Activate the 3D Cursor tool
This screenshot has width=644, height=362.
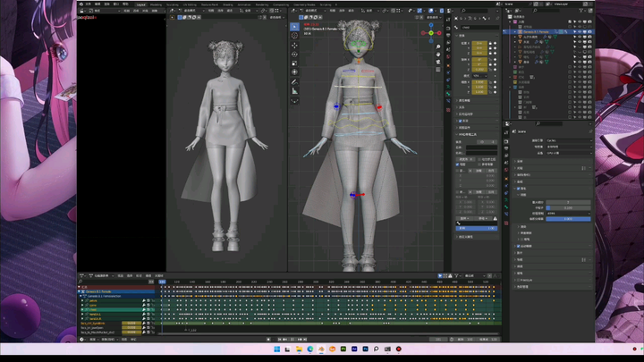click(295, 36)
